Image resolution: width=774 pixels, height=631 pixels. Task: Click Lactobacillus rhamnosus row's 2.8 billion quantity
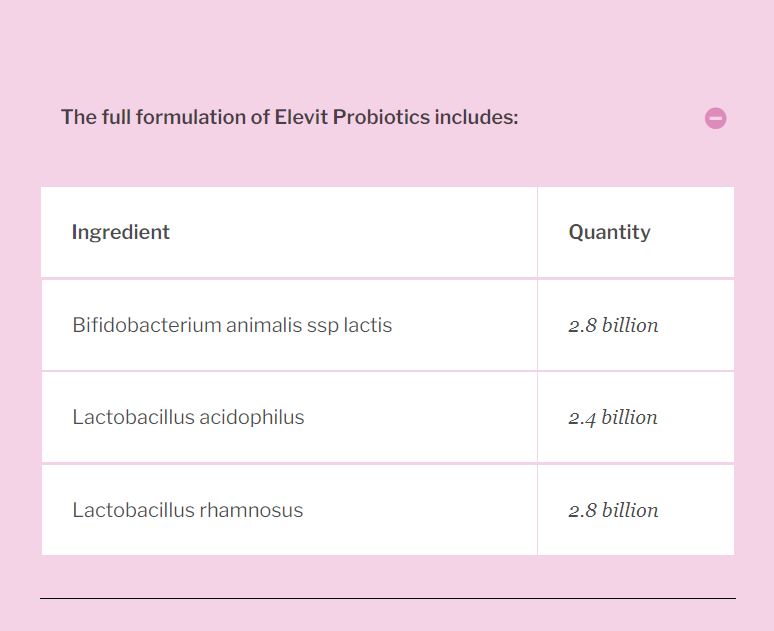click(613, 510)
